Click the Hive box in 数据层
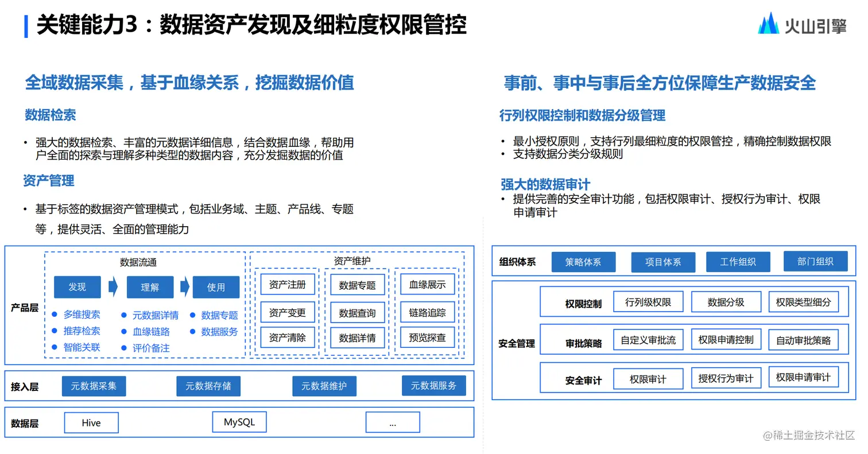Screen dimensions: 868x454 click(x=91, y=423)
